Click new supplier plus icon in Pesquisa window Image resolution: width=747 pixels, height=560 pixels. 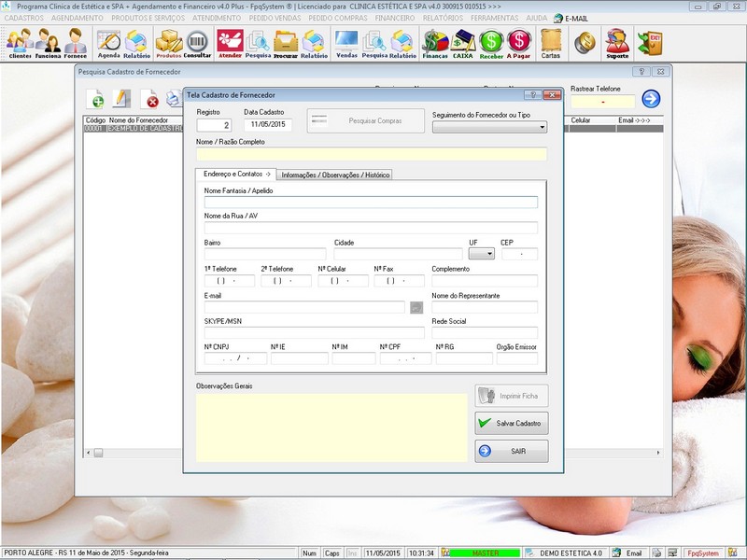(95, 99)
